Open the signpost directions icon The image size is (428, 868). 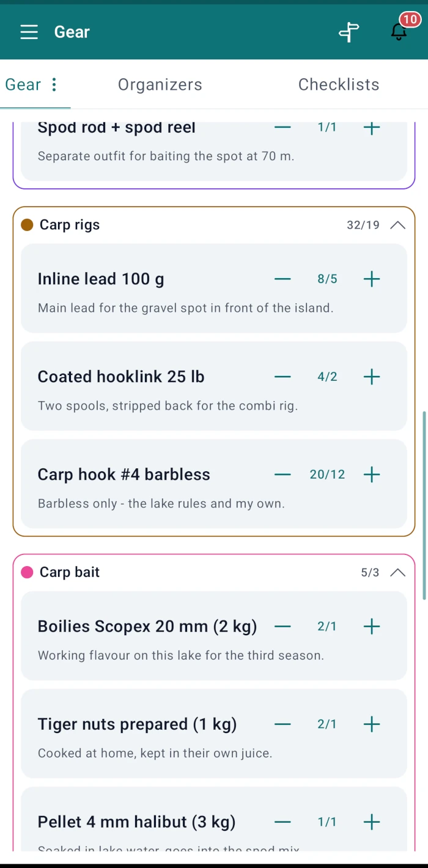349,32
